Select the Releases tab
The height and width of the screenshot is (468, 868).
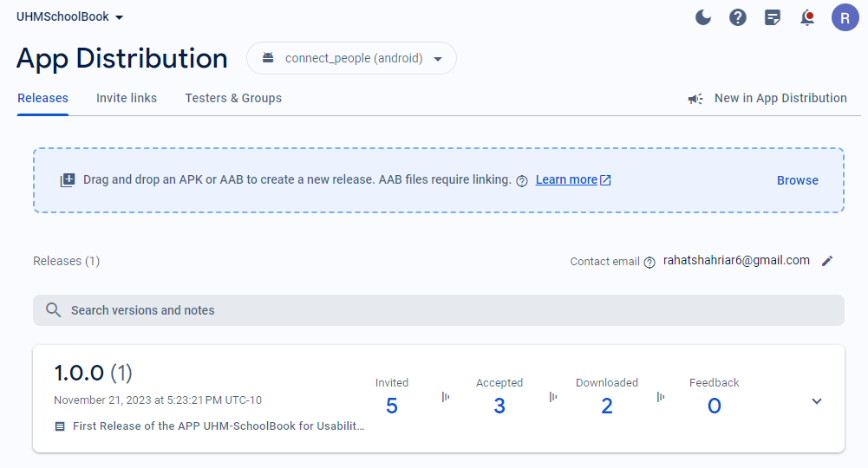point(42,98)
